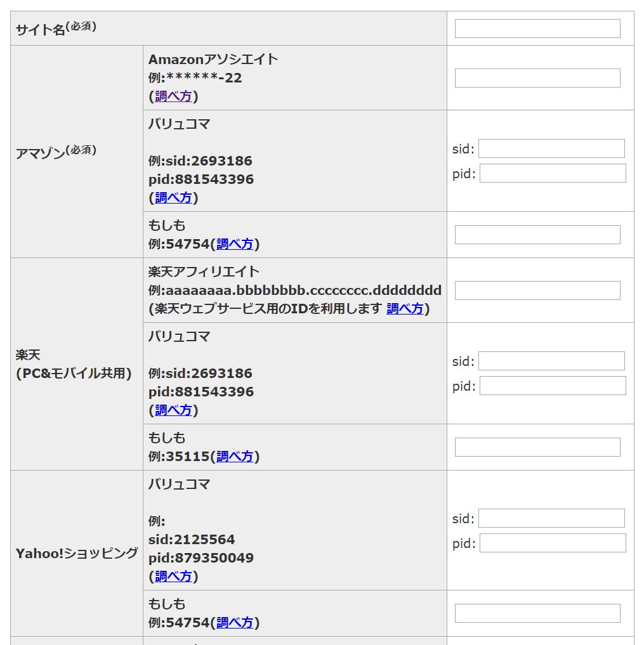Focus the Yahoo!ショッピング もしも input field
Viewport: 644px width, 645px height.
537,613
